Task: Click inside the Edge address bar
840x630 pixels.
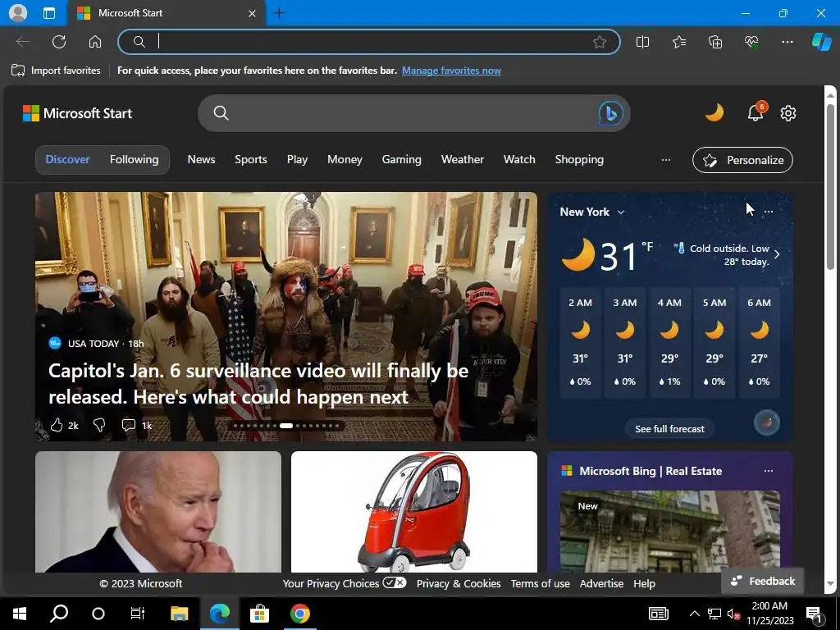Action: point(369,42)
